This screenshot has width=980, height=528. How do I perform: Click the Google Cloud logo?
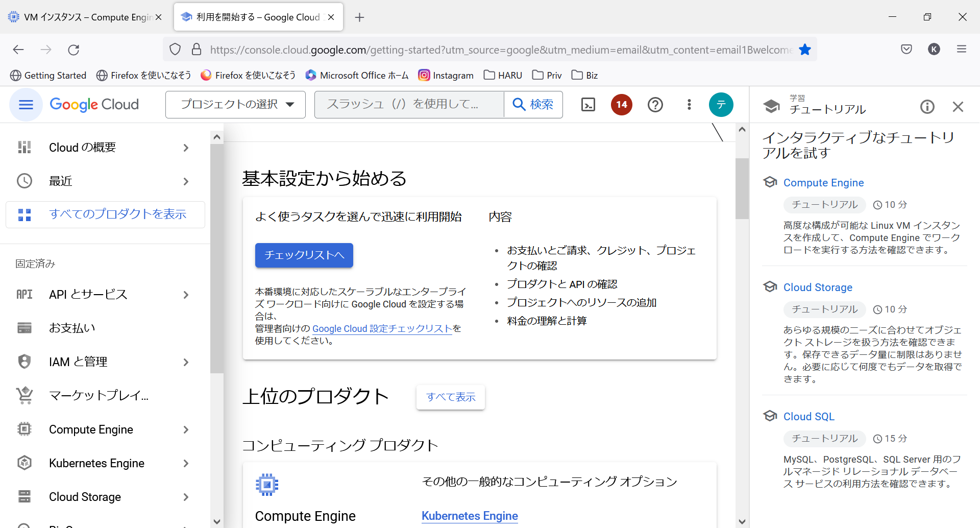(94, 105)
